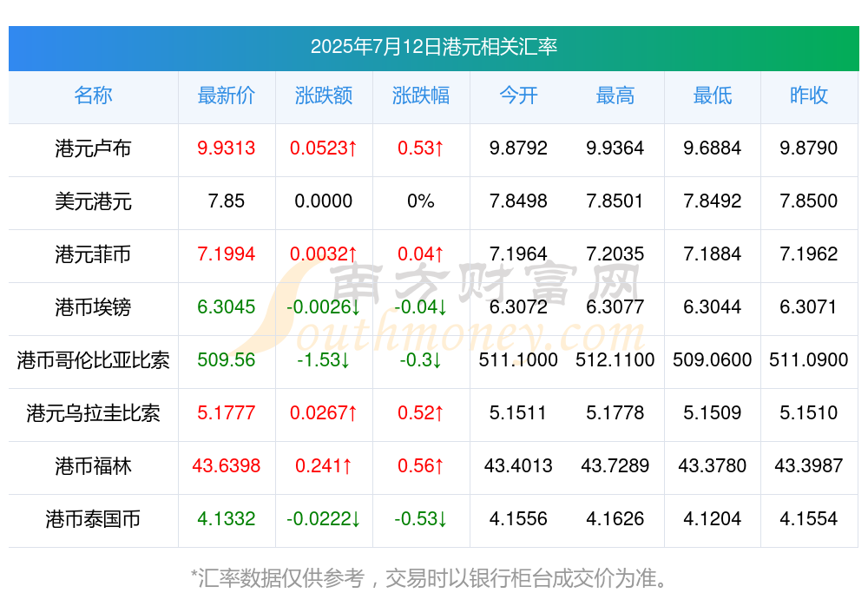
Task: Click high value 7.8501
Action: click(615, 201)
